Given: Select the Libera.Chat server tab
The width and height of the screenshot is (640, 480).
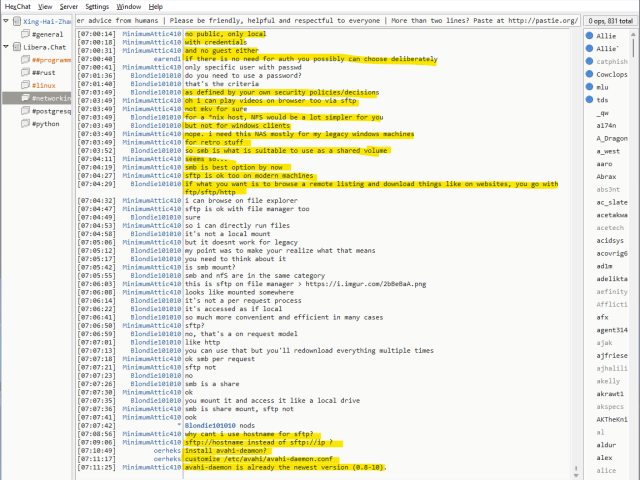Looking at the screenshot, I should pos(44,47).
